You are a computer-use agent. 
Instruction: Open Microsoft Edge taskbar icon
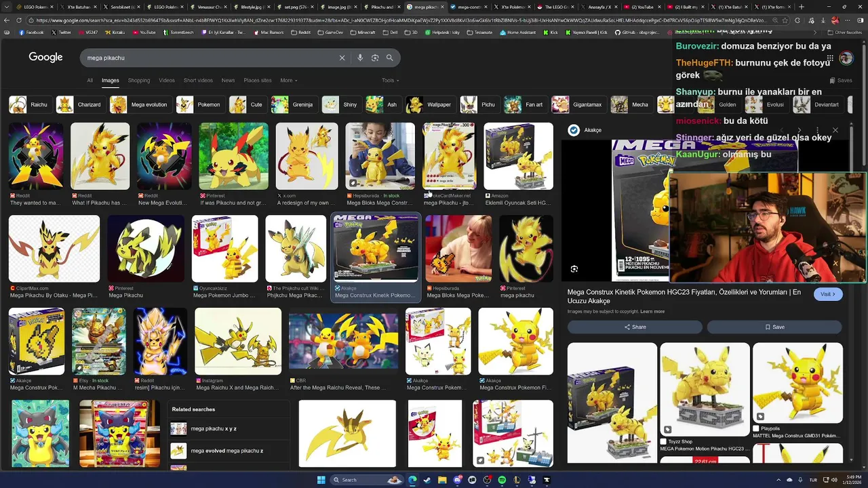pos(412,480)
